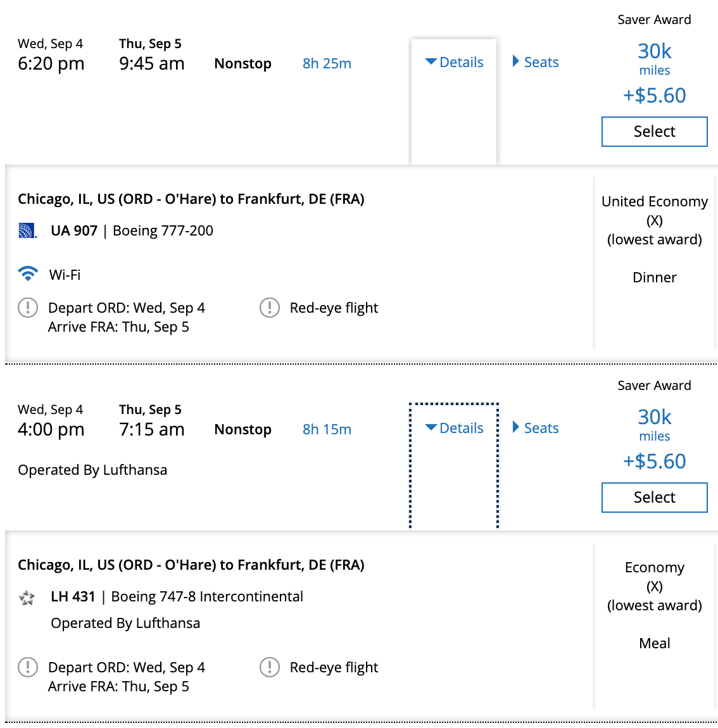Click the Star Alliance logo beside LH 431
This screenshot has height=728, width=718.
(27, 597)
